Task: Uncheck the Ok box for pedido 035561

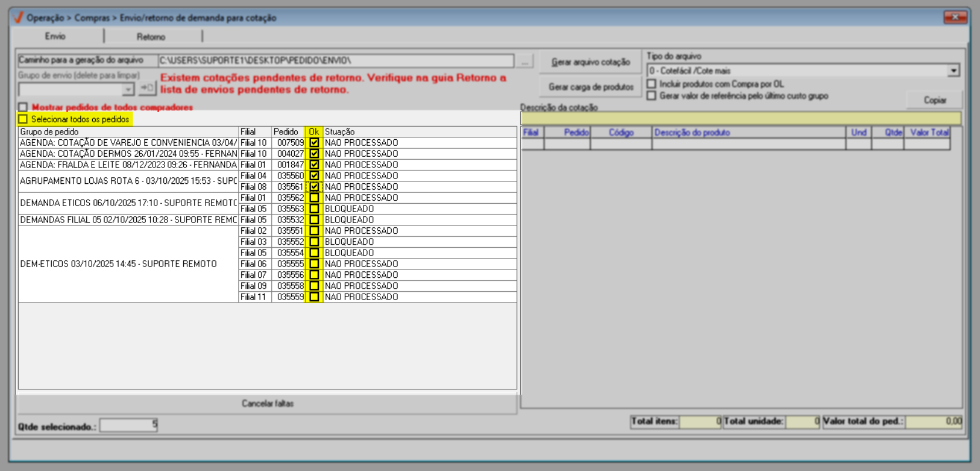Action: coord(314,187)
